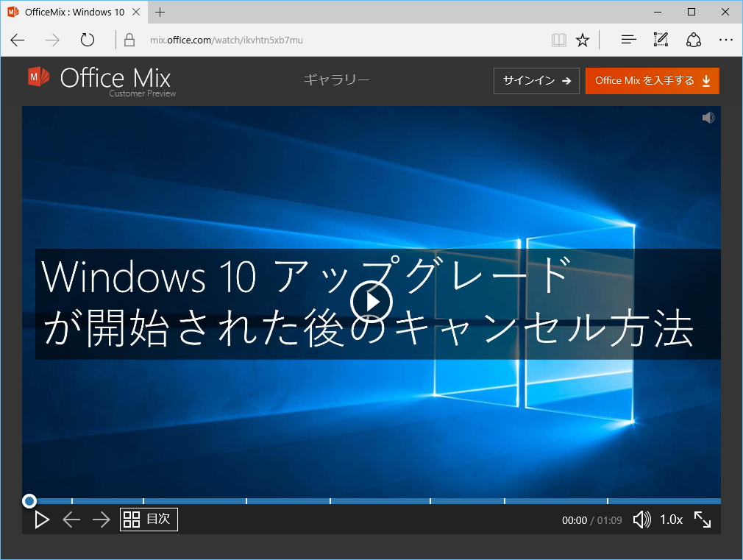
Task: Click the サインイン button
Action: tap(536, 80)
